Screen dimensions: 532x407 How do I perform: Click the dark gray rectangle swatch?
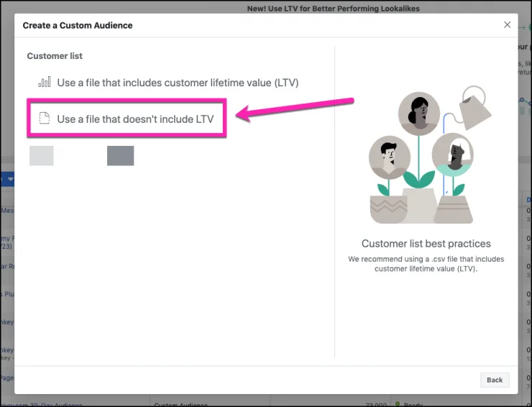pos(120,155)
